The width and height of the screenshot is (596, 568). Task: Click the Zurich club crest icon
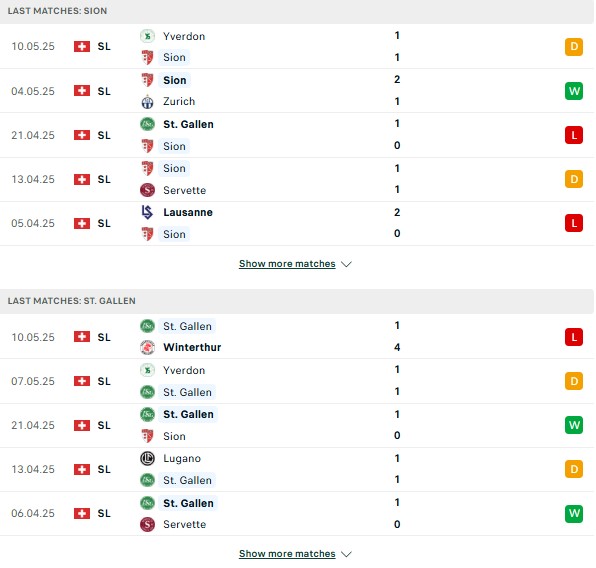pos(147,102)
